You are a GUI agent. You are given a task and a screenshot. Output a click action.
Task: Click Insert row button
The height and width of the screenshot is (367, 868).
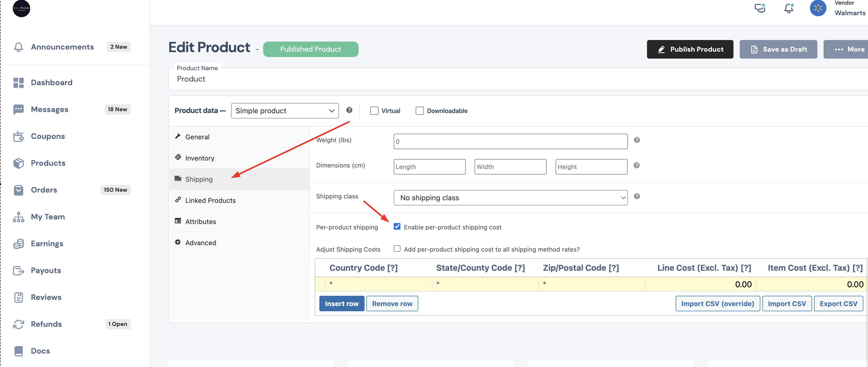tap(341, 303)
